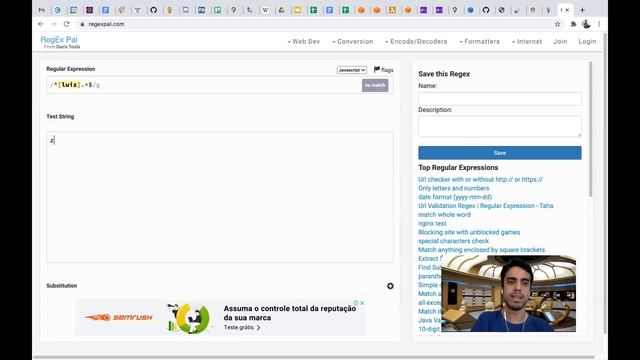Switch to the Slack tab

tap(121, 10)
